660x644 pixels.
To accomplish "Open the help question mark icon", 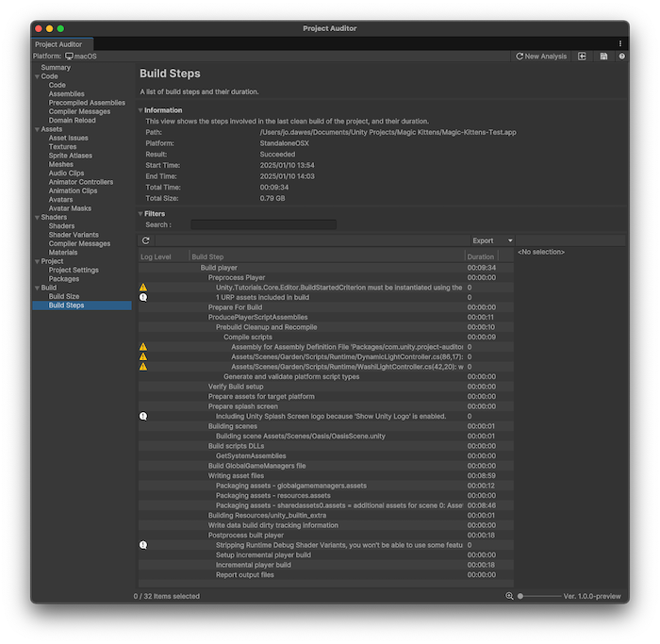I will point(621,57).
